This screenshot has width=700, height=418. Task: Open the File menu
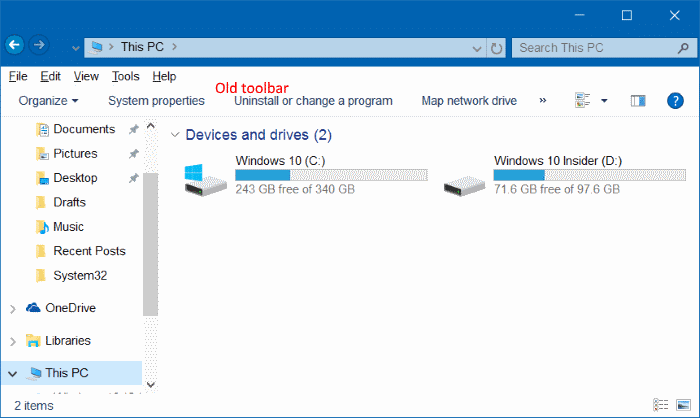18,76
